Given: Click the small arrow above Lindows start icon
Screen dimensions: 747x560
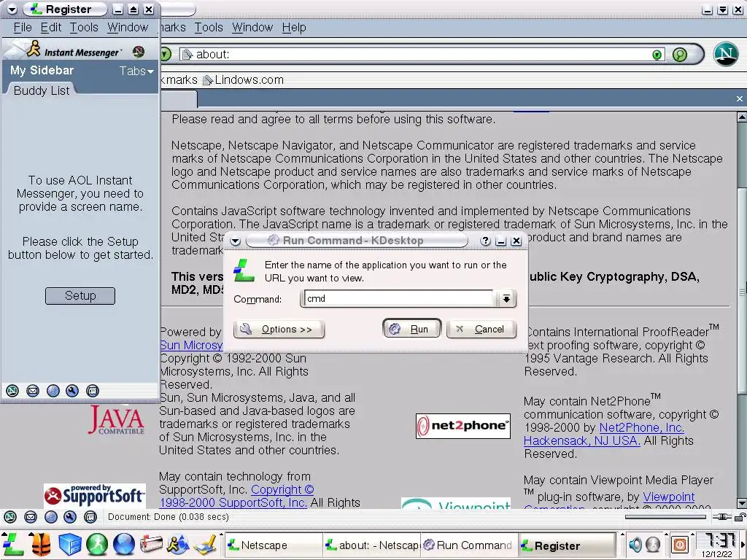Looking at the screenshot, I should pyautogui.click(x=6, y=535).
